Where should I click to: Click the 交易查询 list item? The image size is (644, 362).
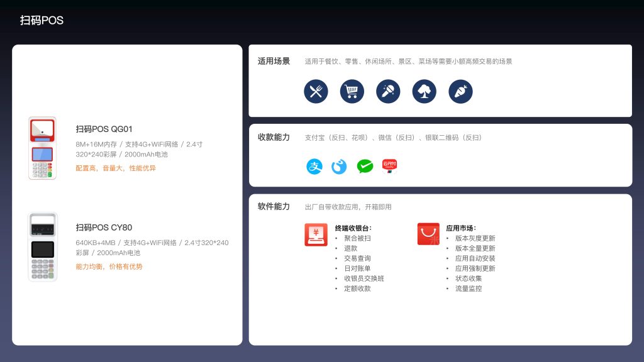click(x=357, y=258)
